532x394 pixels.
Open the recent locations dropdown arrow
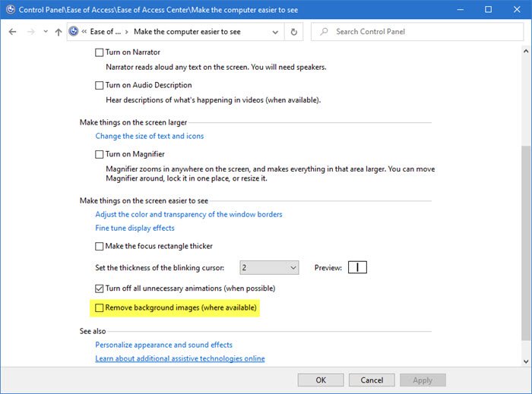pyautogui.click(x=45, y=32)
